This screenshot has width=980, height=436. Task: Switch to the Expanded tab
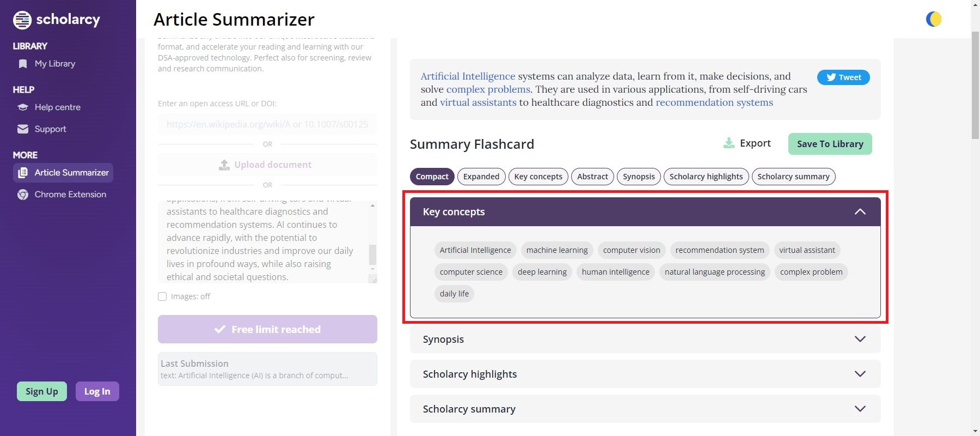(481, 177)
